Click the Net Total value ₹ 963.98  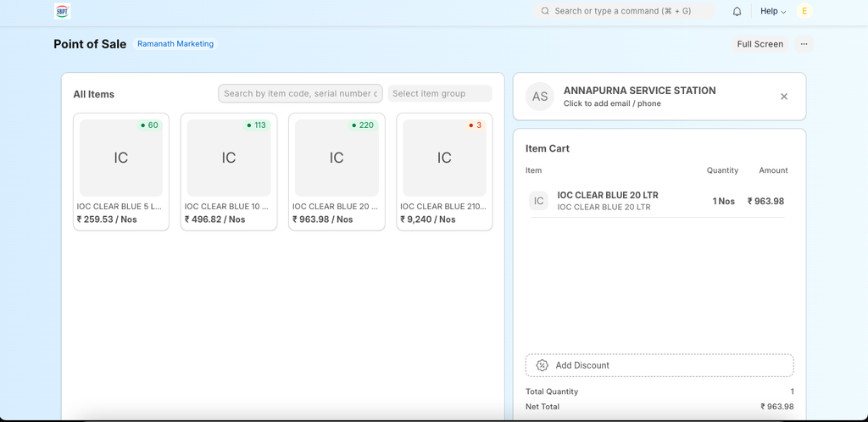(x=776, y=407)
